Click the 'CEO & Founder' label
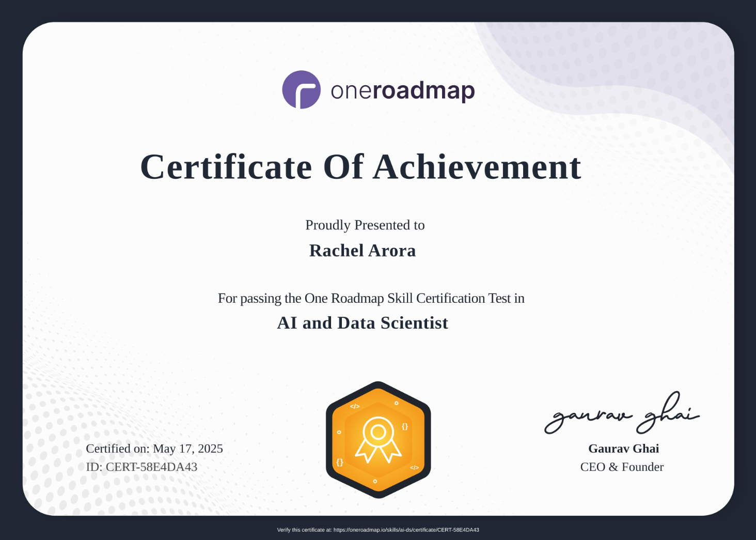The width and height of the screenshot is (756, 540). pyautogui.click(x=622, y=467)
